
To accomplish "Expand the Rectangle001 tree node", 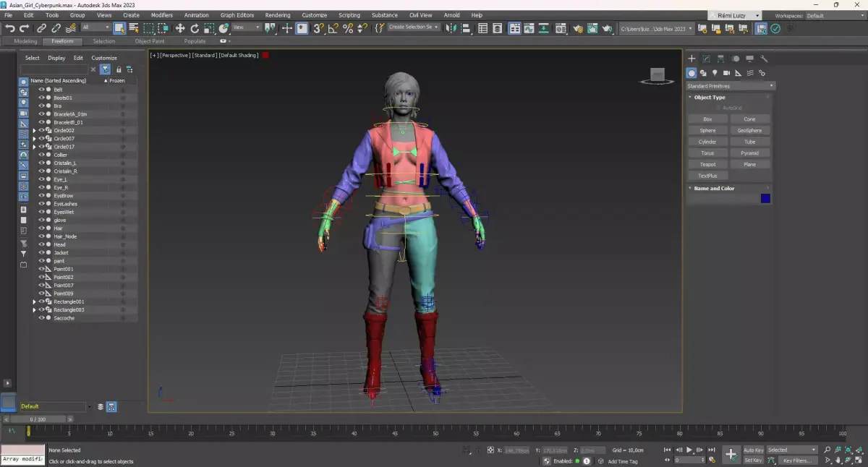I will pyautogui.click(x=34, y=301).
